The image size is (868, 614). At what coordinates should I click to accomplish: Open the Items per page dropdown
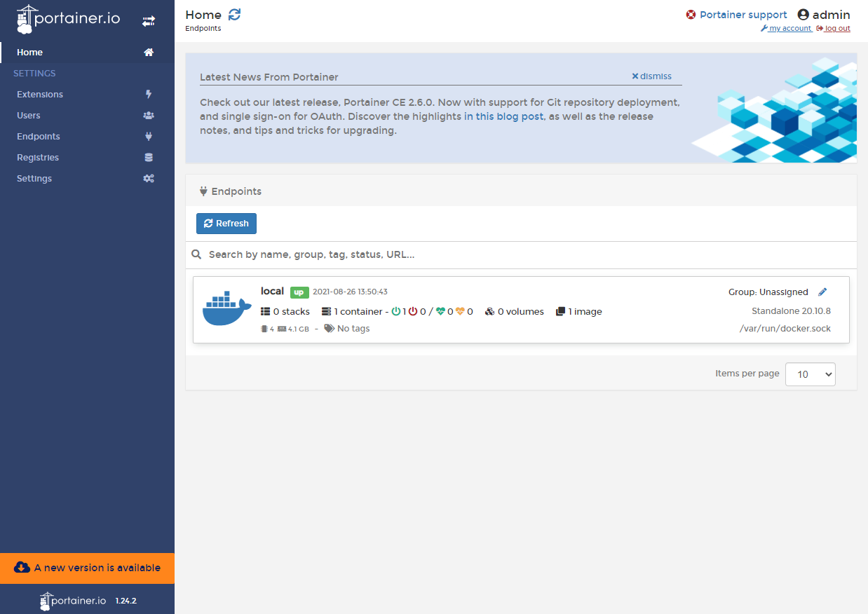pyautogui.click(x=811, y=374)
